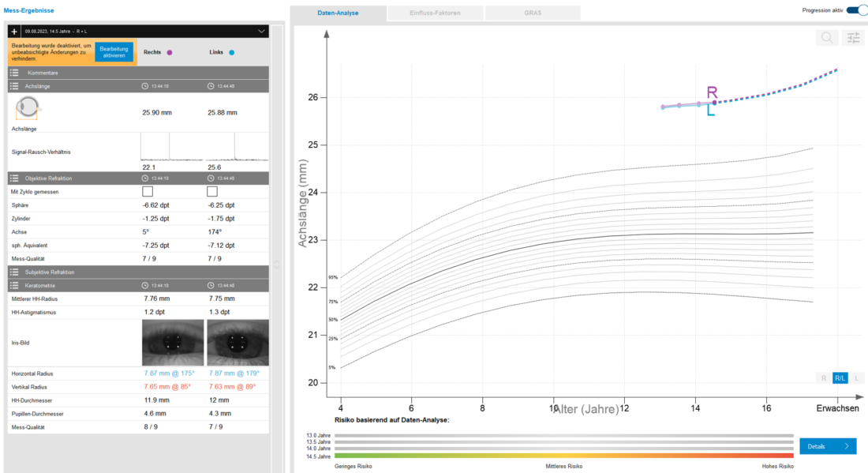Open the magnifier zoom tool on chart

[828, 37]
